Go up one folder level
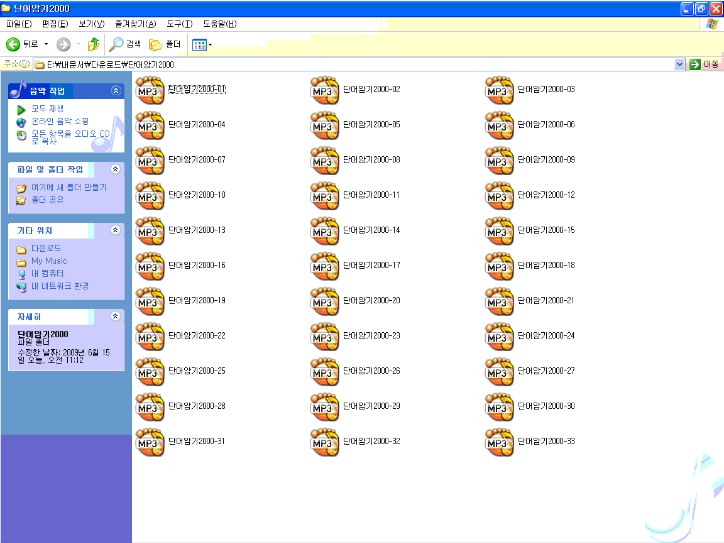Image resolution: width=724 pixels, height=543 pixels. (93, 44)
